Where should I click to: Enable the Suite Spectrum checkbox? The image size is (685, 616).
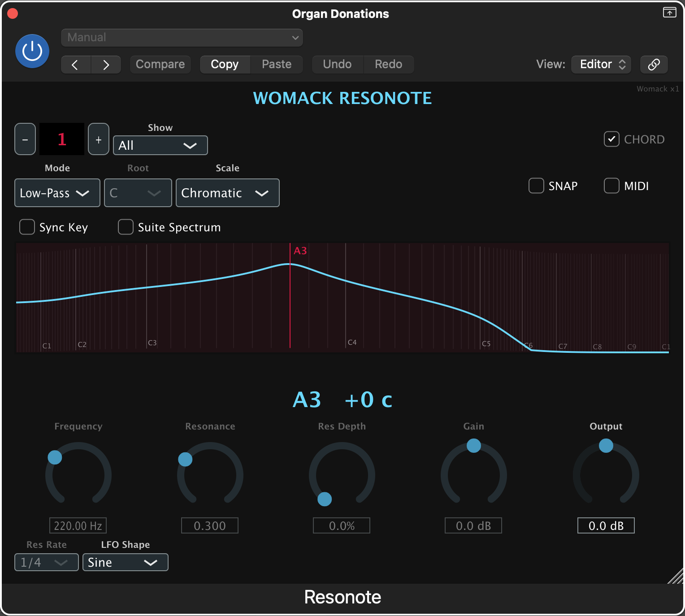[126, 227]
